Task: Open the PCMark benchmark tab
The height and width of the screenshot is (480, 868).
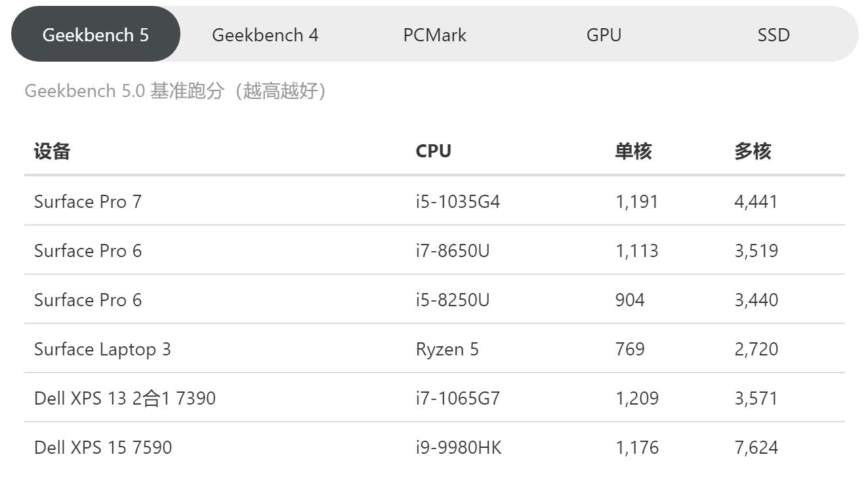Action: coord(434,35)
